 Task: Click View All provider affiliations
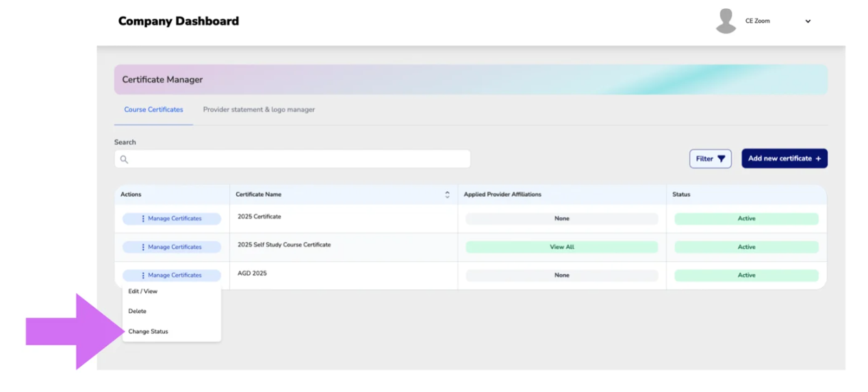[562, 247]
